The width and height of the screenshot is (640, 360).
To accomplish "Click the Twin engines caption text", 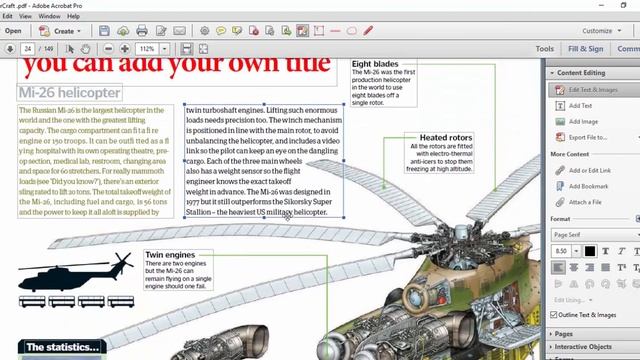I will pos(178,271).
